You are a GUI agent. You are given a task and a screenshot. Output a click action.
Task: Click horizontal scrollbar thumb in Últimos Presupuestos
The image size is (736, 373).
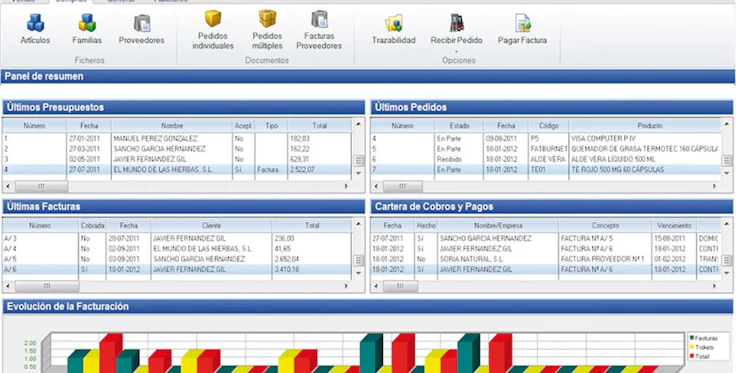41,186
